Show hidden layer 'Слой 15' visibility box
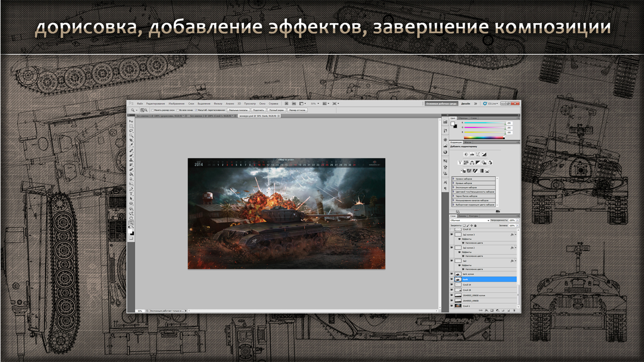644x362 pixels. click(x=452, y=229)
